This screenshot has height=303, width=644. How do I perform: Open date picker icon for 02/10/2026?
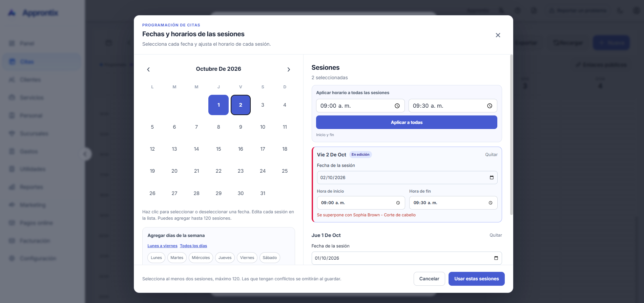pyautogui.click(x=492, y=177)
